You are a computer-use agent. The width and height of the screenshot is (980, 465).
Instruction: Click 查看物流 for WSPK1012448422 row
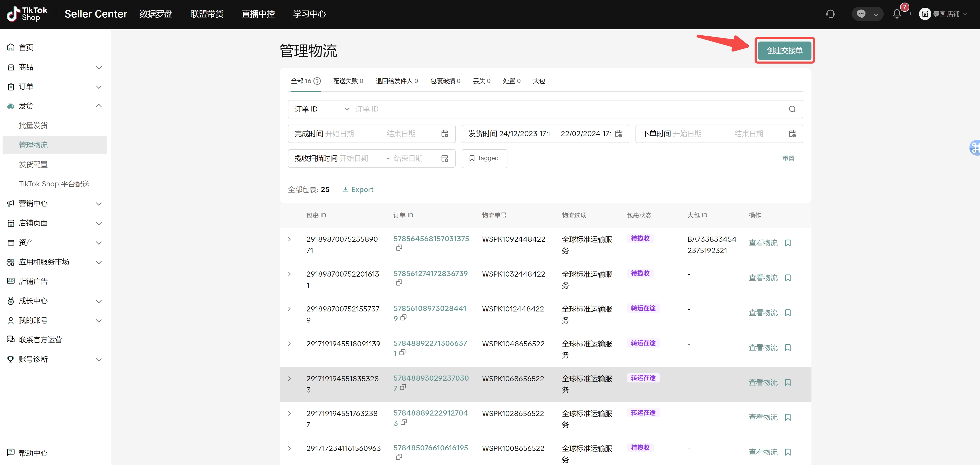click(763, 313)
